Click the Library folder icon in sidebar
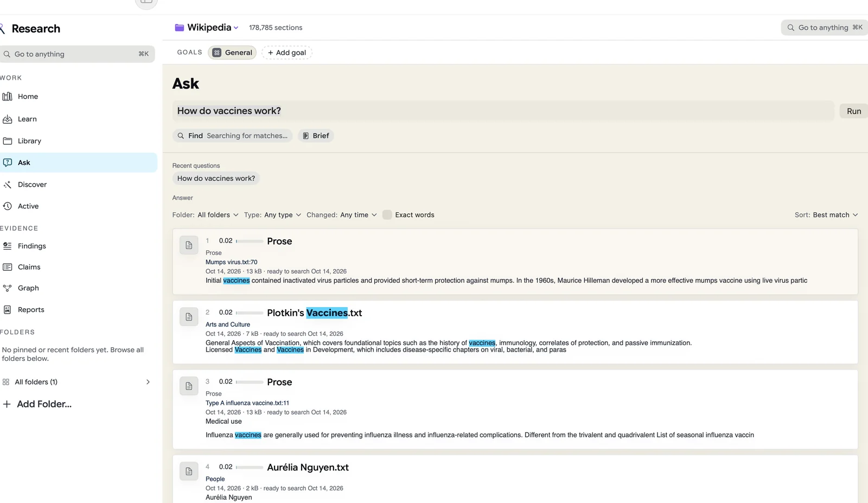This screenshot has height=503, width=868. click(x=8, y=141)
